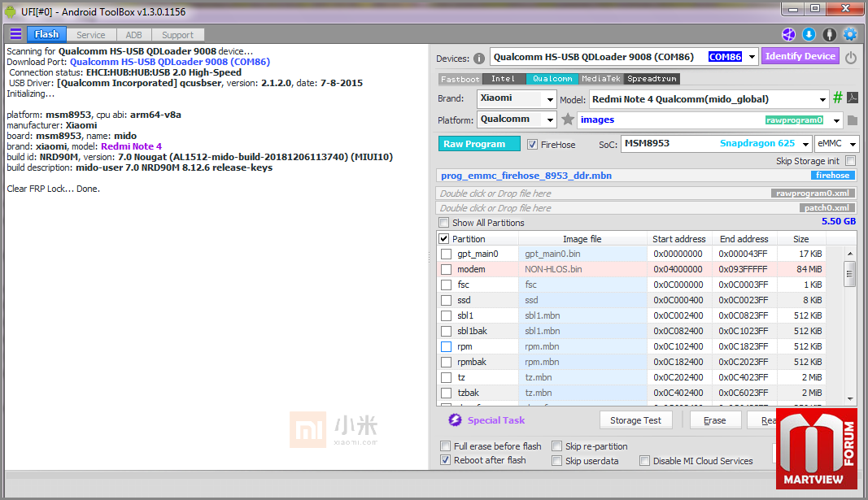Click the blue download updates icon
The width and height of the screenshot is (868, 500).
(809, 34)
